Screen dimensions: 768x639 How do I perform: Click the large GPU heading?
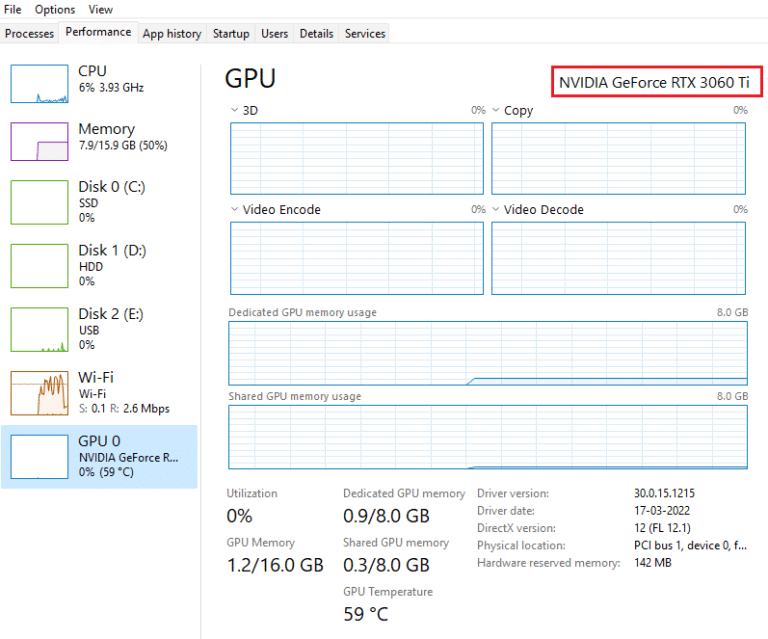coord(250,78)
